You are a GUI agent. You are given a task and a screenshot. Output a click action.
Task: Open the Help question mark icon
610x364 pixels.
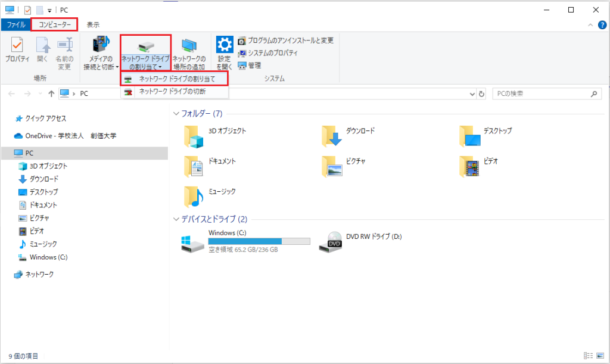tap(602, 25)
